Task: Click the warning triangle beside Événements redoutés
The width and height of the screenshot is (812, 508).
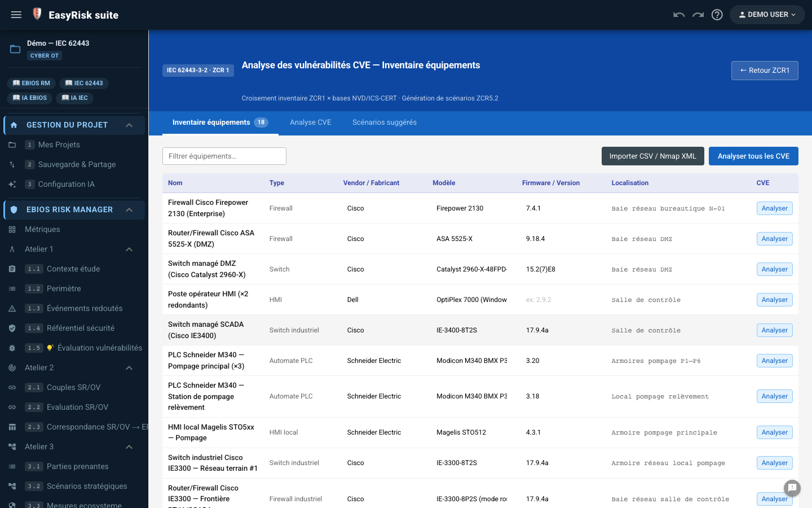Action: (x=12, y=309)
